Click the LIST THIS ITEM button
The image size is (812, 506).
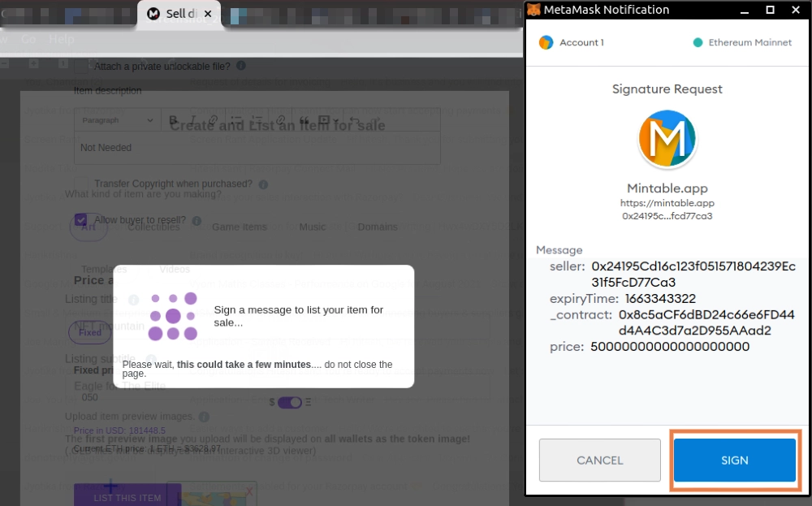[x=127, y=495]
